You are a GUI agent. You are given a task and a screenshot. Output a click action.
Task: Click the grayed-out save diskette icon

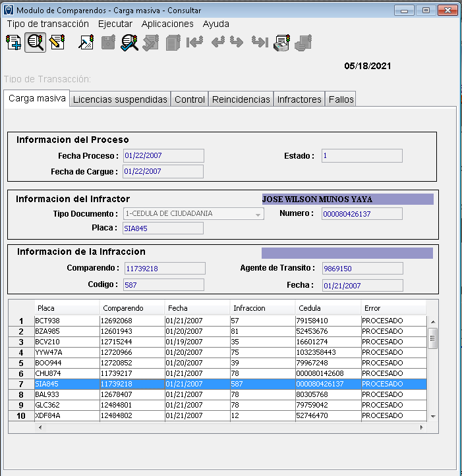[x=108, y=43]
